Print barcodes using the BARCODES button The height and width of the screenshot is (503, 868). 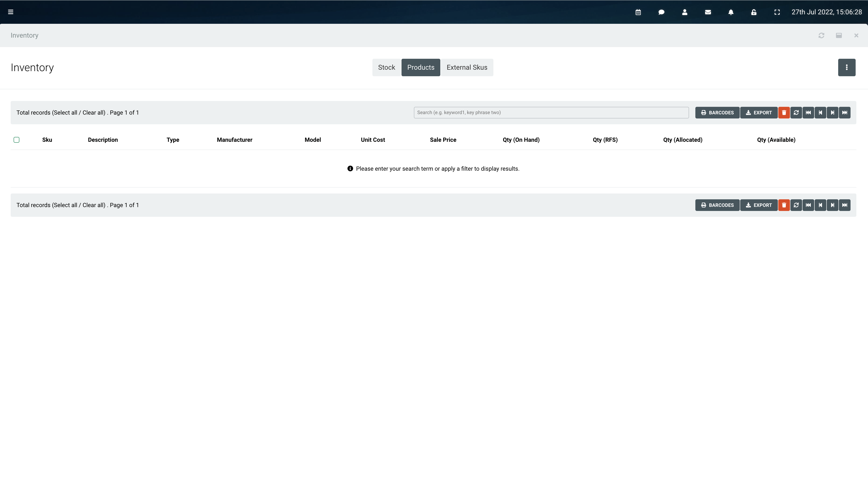tap(717, 112)
